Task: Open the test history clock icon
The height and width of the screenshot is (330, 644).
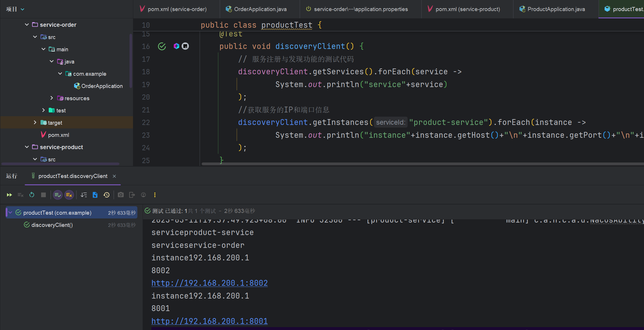Action: [x=106, y=195]
